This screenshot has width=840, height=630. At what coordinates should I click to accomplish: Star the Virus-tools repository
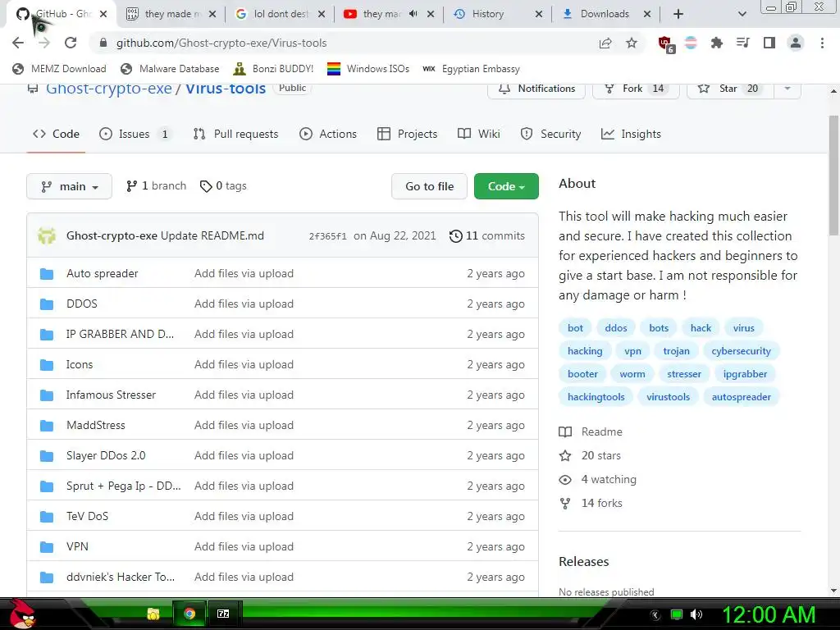click(x=730, y=89)
